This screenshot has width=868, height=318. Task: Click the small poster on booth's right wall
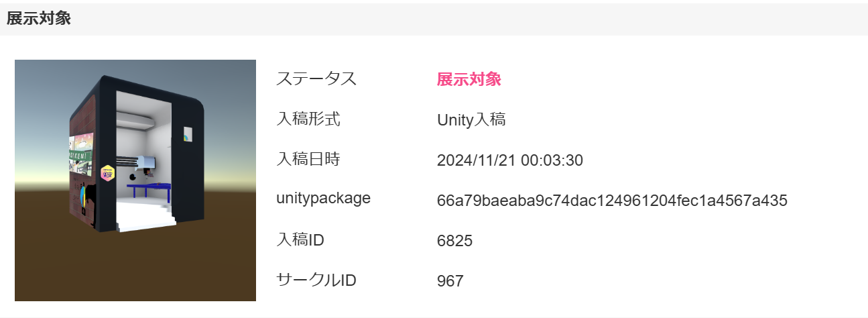click(x=188, y=136)
